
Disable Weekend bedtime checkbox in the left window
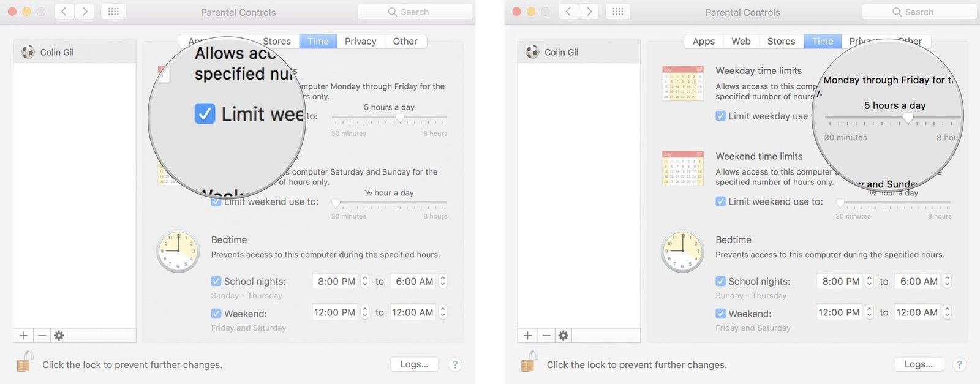216,314
